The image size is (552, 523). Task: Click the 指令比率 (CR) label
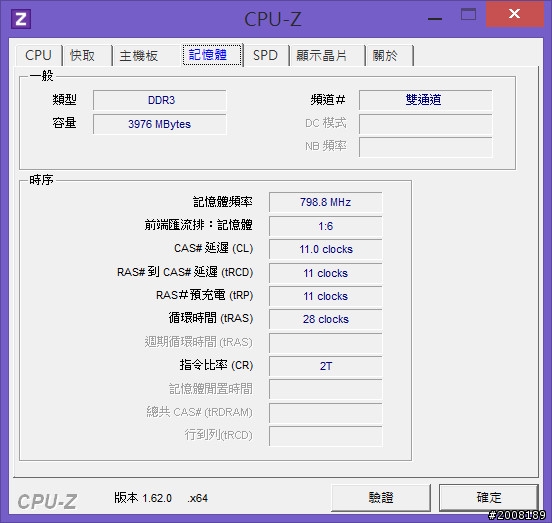pos(216,365)
